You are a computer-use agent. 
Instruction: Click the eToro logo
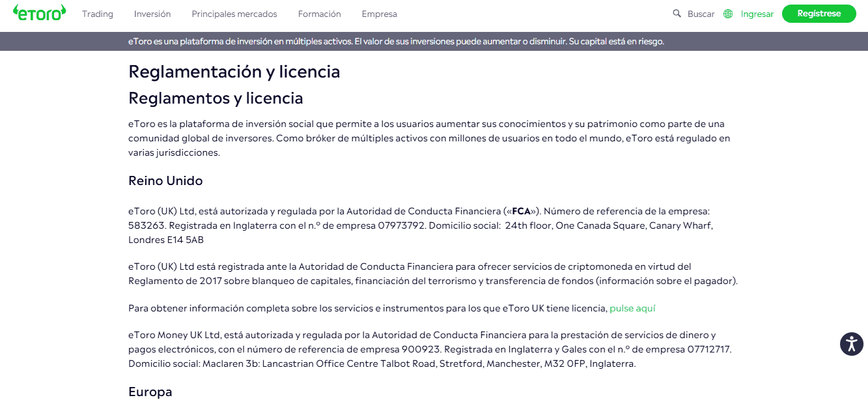(39, 13)
